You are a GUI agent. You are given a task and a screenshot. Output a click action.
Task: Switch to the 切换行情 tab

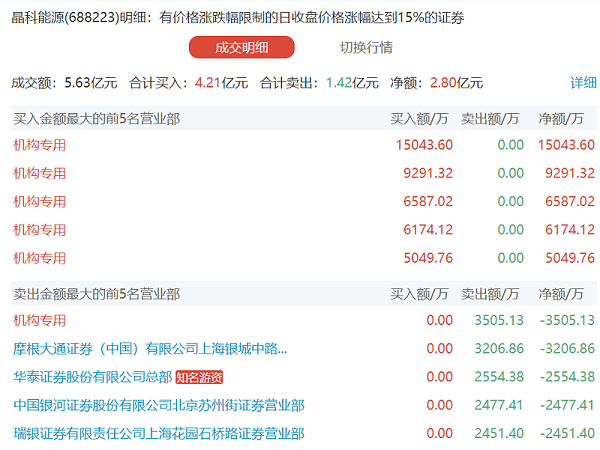(366, 47)
